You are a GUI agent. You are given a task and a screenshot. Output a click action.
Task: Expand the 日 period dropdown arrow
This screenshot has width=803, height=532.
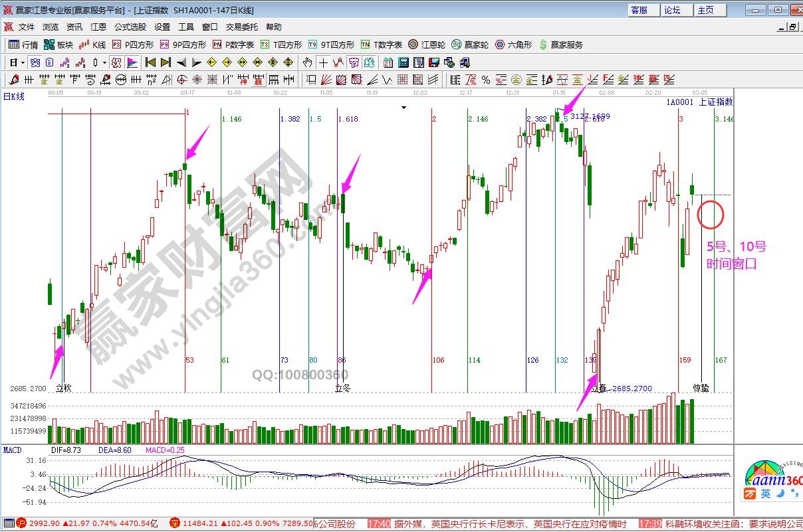23,63
